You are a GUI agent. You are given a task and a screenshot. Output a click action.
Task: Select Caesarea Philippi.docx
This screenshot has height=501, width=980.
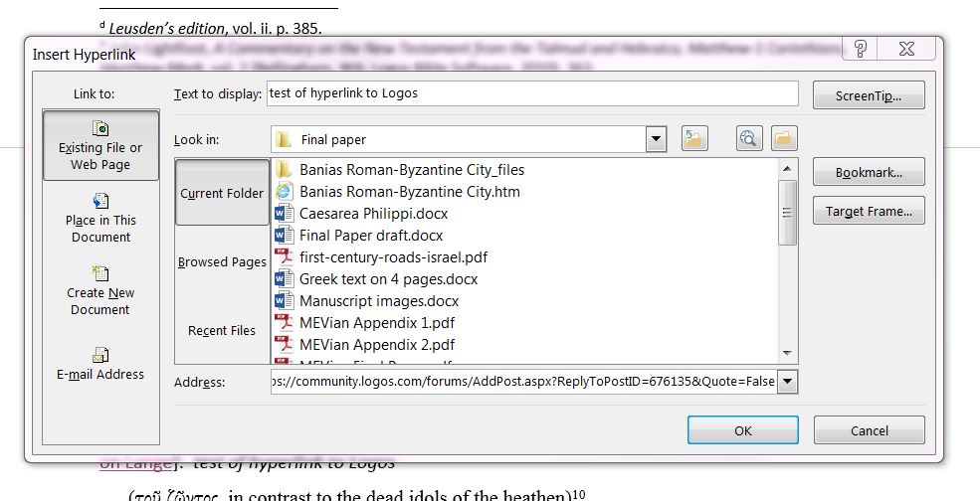(374, 213)
